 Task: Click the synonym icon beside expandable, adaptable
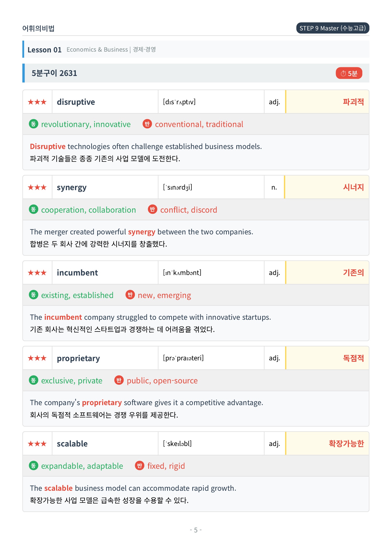pyautogui.click(x=34, y=466)
